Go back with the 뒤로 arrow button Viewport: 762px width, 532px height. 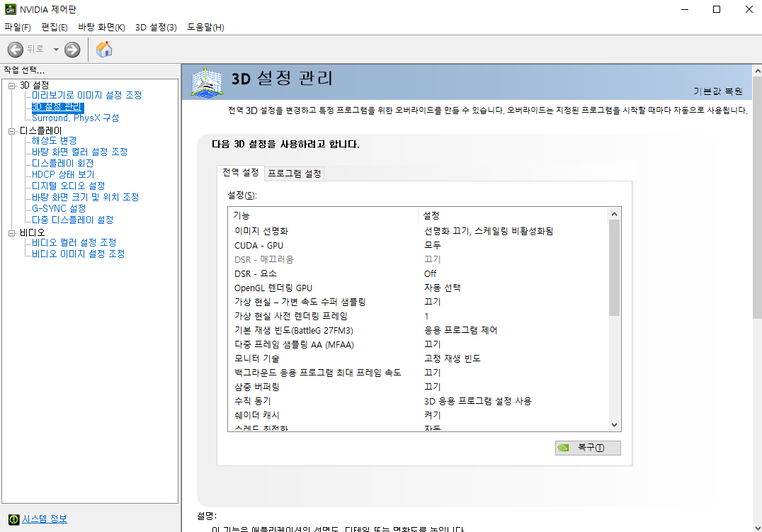point(15,49)
